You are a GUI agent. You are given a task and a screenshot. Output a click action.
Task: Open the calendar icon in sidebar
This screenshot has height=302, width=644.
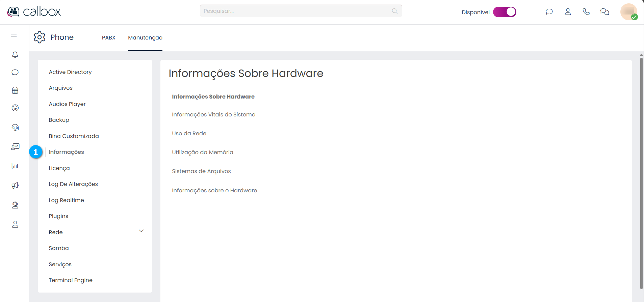coord(15,90)
